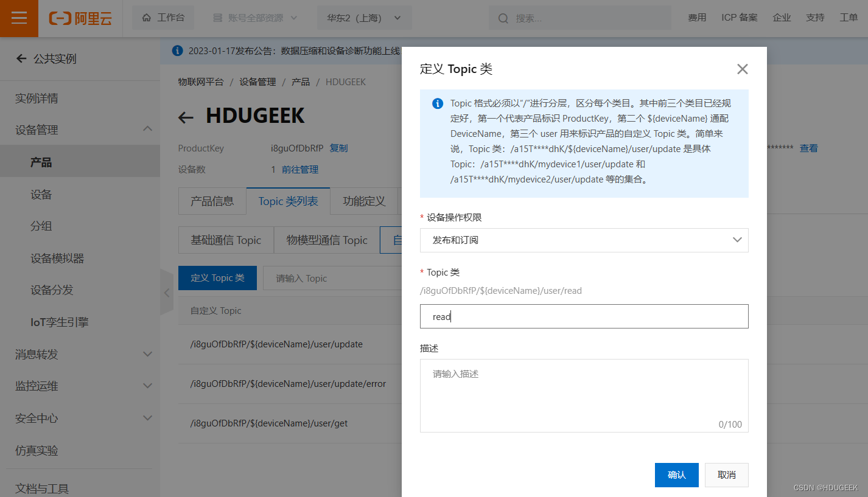868x497 pixels.
Task: Cancel the dialog with 取消
Action: [727, 475]
